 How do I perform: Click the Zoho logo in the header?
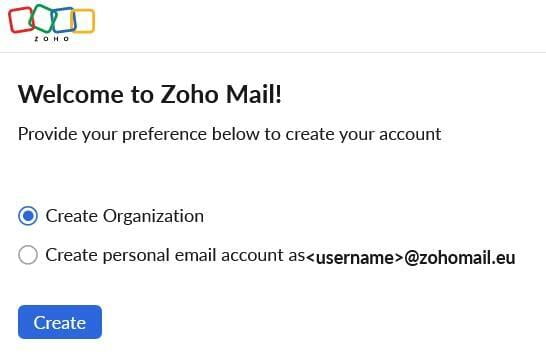52,23
